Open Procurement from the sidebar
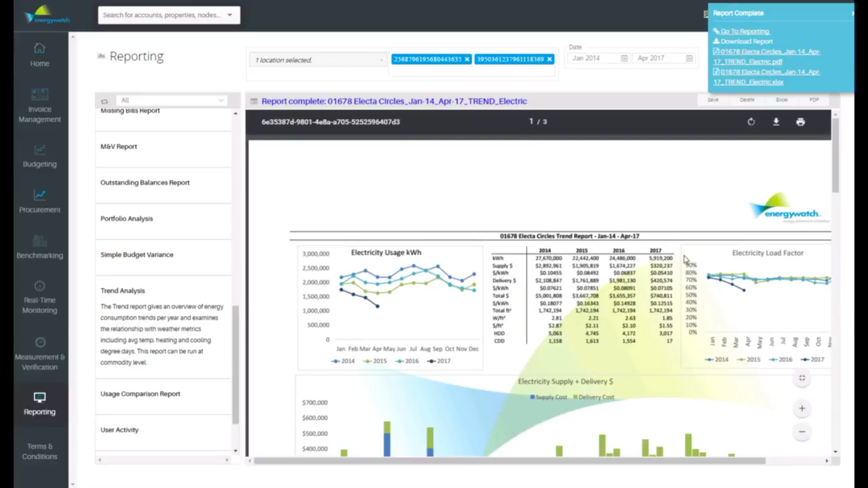This screenshot has width=868, height=488. 40,201
